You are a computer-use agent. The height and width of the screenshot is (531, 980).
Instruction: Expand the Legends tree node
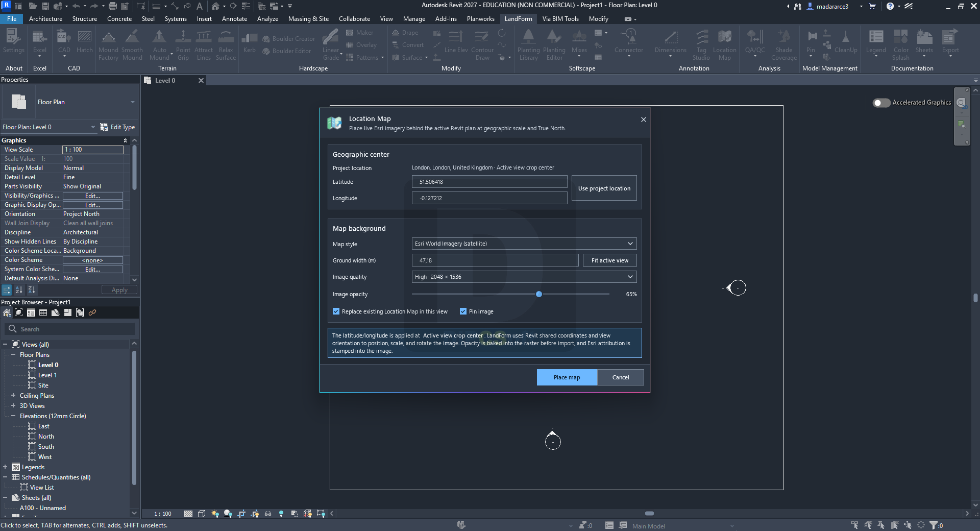pos(5,467)
